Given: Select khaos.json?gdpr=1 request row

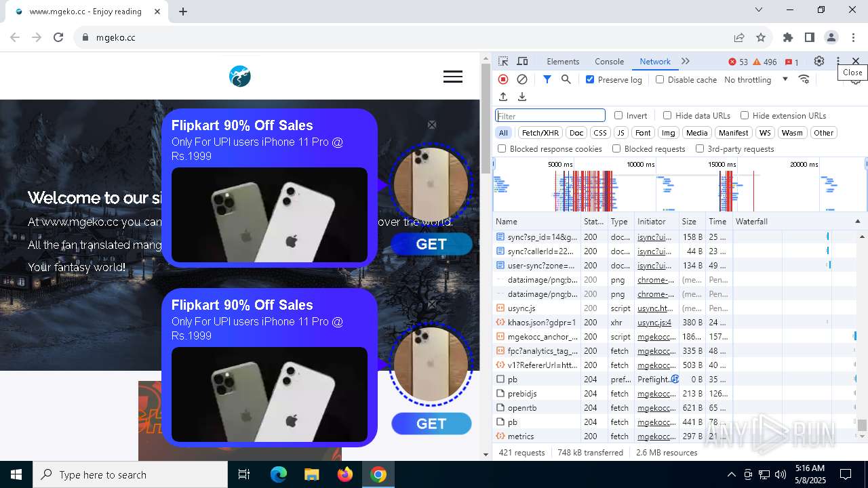Looking at the screenshot, I should tap(676, 323).
